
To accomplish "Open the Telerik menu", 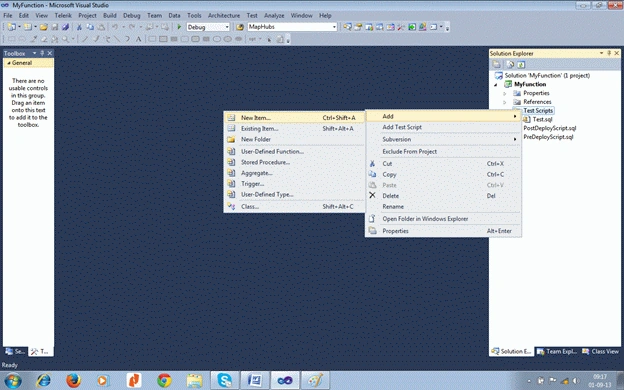I will pyautogui.click(x=63, y=16).
